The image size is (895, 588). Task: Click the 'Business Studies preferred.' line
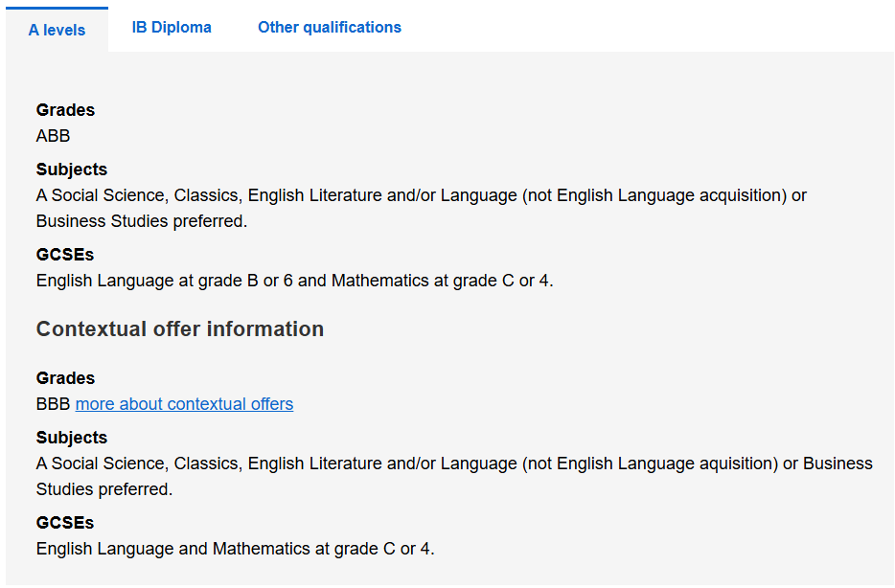coord(142,221)
